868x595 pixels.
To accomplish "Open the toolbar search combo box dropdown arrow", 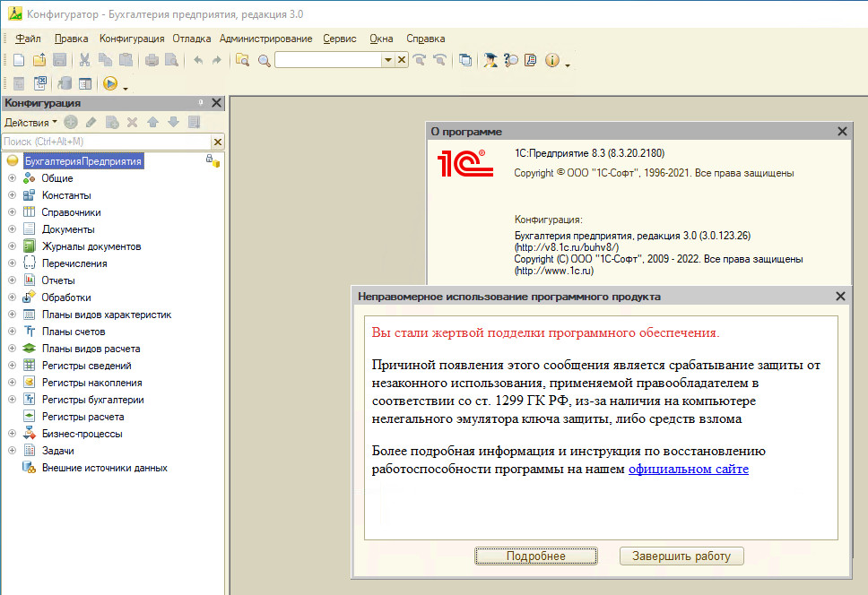I will click(x=387, y=60).
